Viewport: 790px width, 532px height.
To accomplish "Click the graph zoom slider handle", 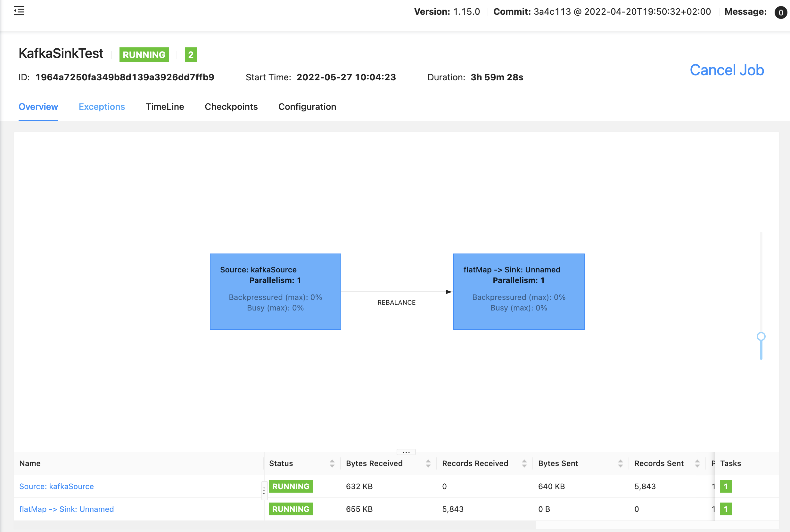I will click(x=761, y=336).
